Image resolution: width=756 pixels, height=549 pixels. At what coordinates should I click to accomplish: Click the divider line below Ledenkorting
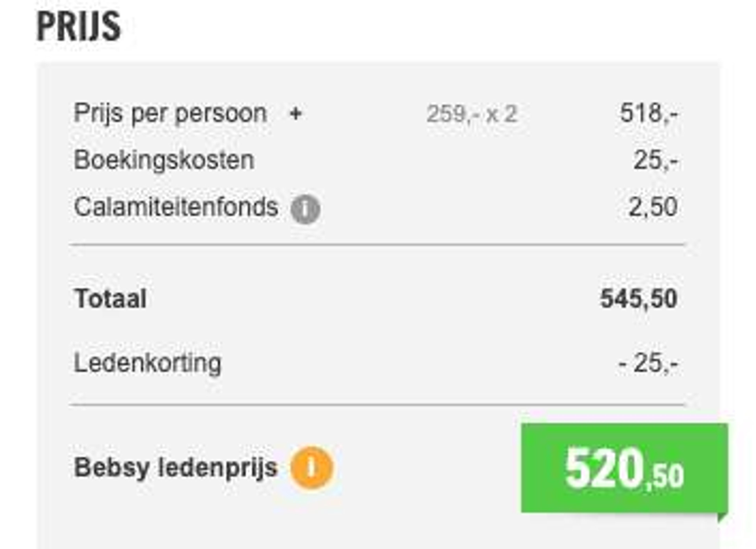point(377,405)
